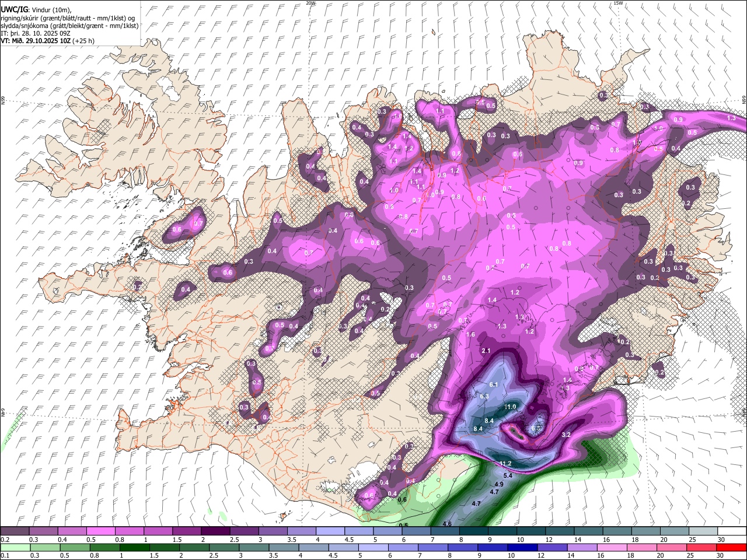Click the black '4.6' rain value

[447, 524]
